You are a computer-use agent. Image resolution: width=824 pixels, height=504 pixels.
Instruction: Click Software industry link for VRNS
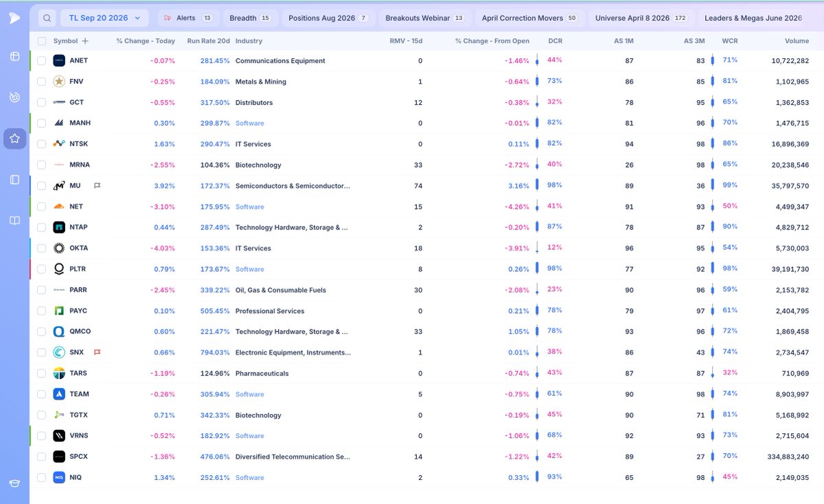point(250,436)
